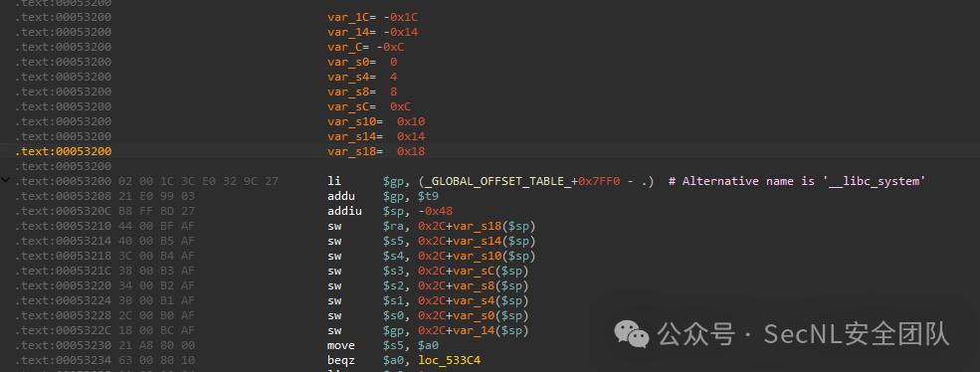Click address .text:00053230

point(63,345)
